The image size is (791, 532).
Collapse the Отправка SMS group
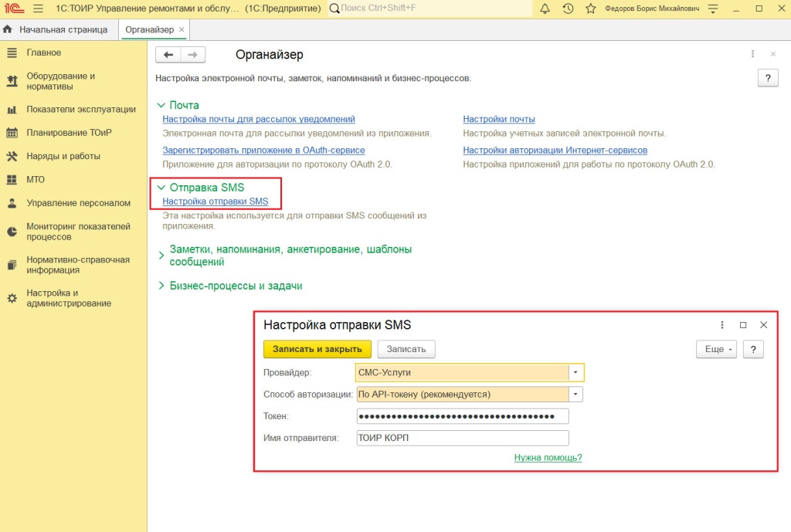click(161, 187)
